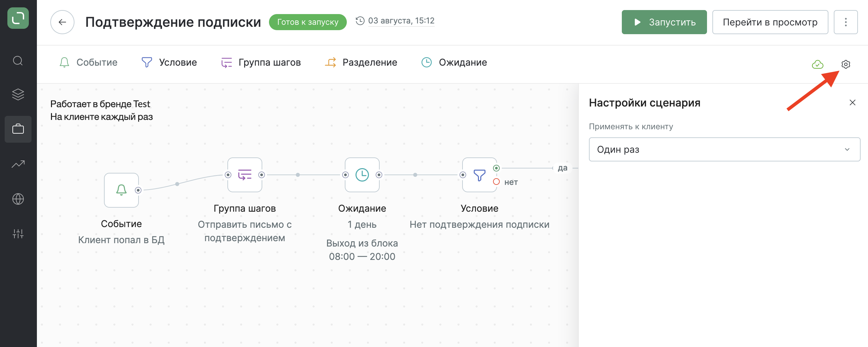Click the green cloud saved icon
Image resolution: width=868 pixels, height=347 pixels.
pyautogui.click(x=817, y=64)
